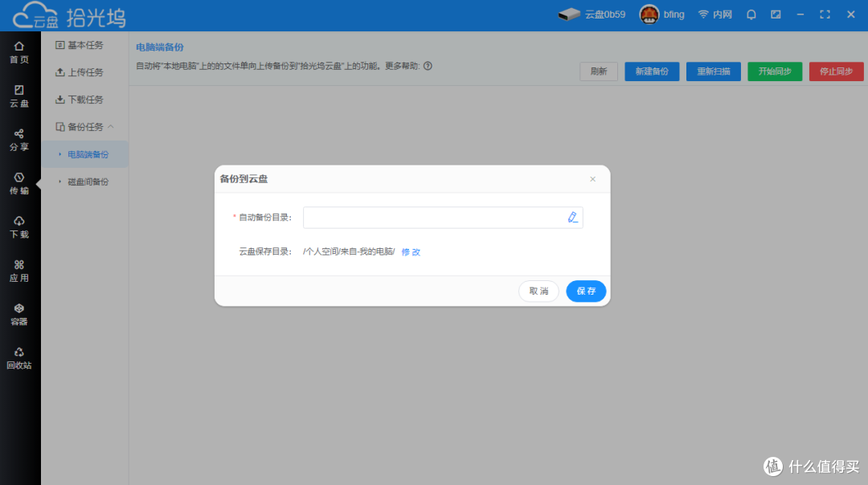Open the 回收站 recycle bin
This screenshot has height=485, width=868.
point(19,358)
